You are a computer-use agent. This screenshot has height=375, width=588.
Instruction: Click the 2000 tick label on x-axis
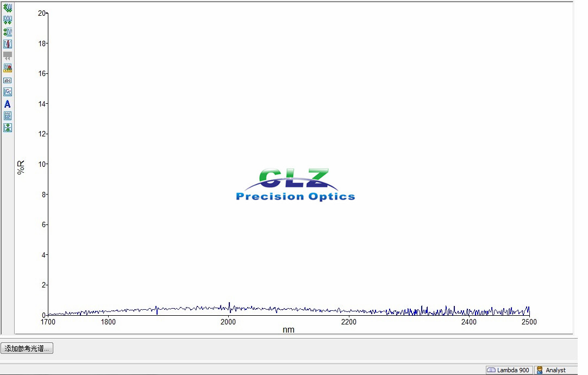(x=228, y=322)
